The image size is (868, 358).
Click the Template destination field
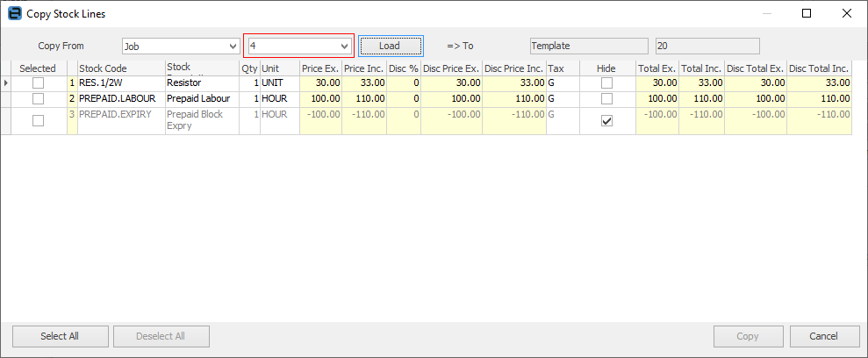(588, 46)
